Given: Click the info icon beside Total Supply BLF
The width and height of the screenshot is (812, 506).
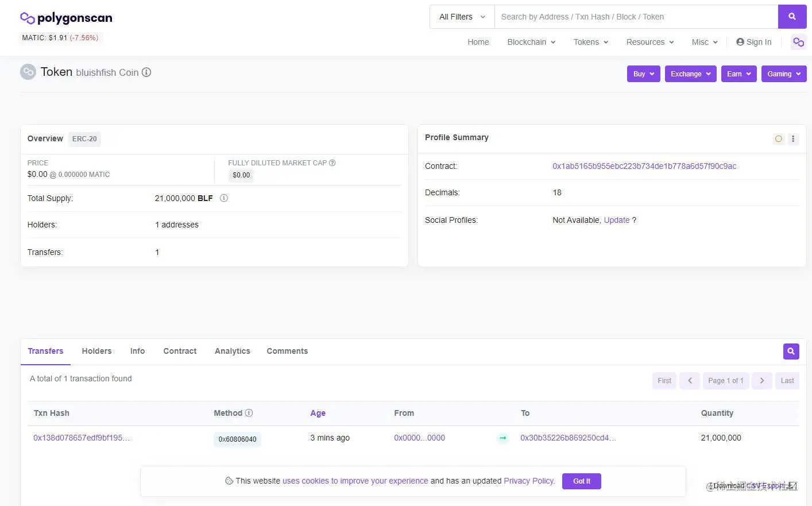Looking at the screenshot, I should (224, 198).
